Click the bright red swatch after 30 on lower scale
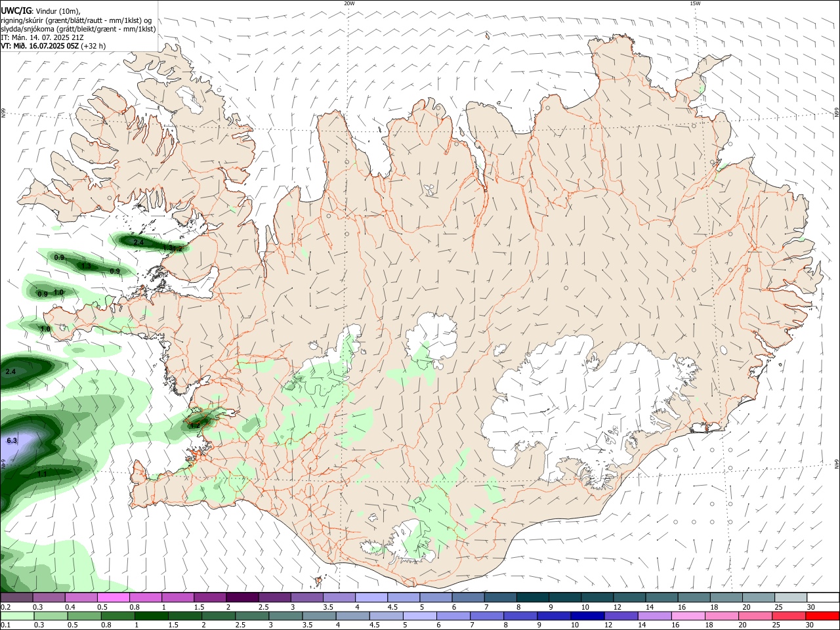Viewport: 840px width, 630px height. (823, 616)
